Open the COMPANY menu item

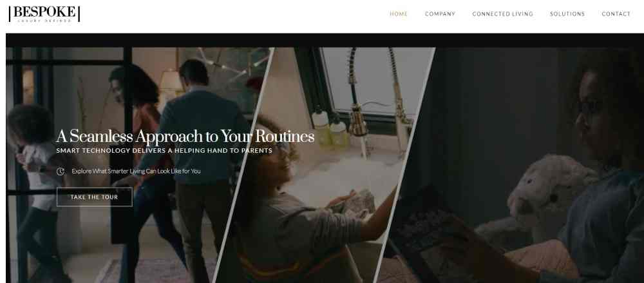(x=440, y=14)
